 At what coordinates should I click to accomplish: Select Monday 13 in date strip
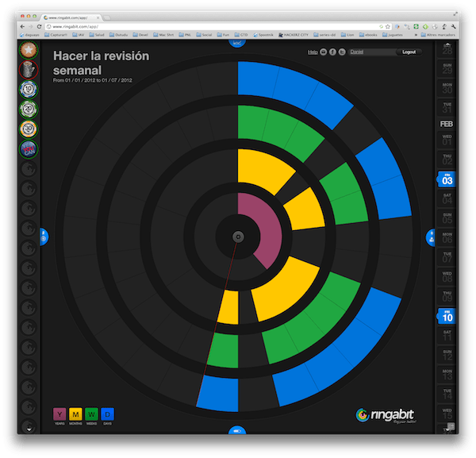click(x=447, y=375)
